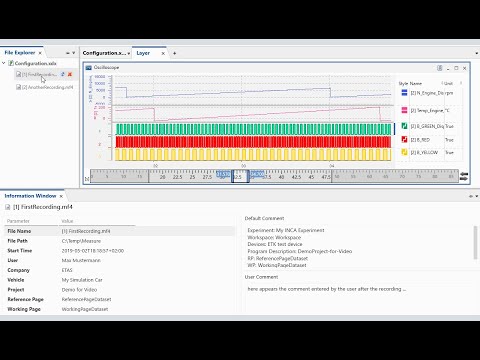Image resolution: width=480 pixels, height=360 pixels.
Task: Pin the Information Window panel
Action: [471, 196]
